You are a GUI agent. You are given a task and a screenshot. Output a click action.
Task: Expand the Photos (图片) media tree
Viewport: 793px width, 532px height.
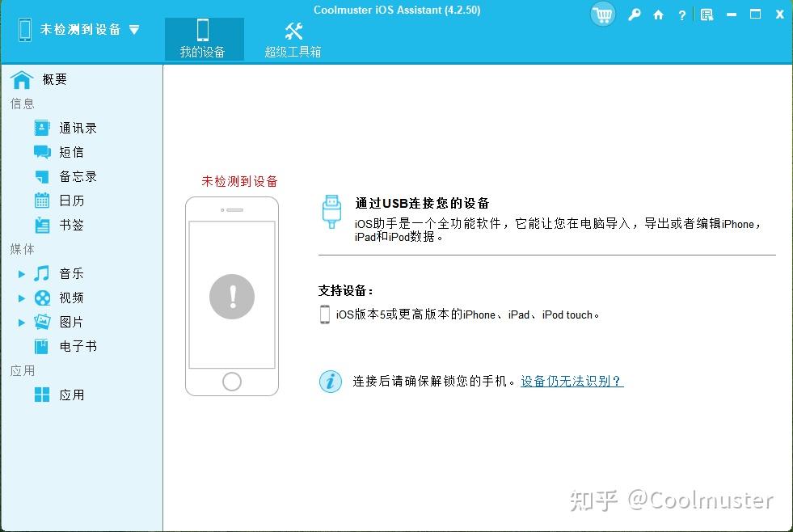click(x=22, y=322)
